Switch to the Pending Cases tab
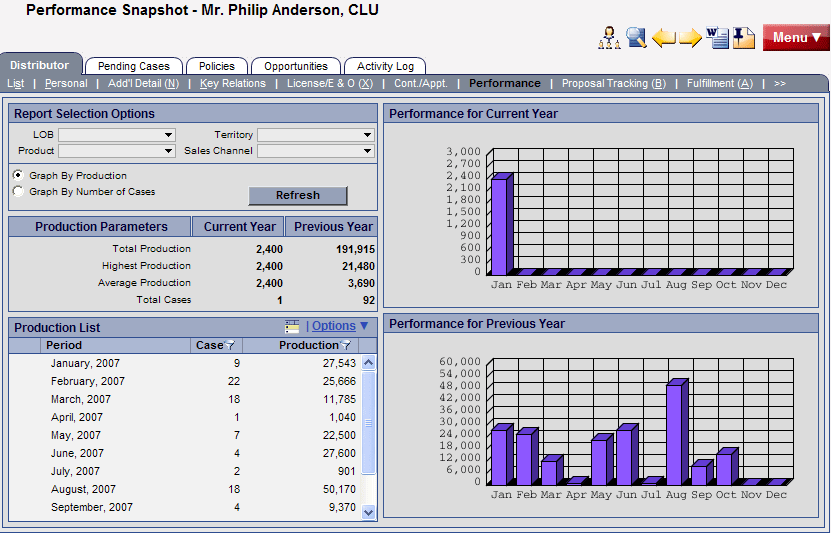This screenshot has height=533, width=832. [x=134, y=66]
